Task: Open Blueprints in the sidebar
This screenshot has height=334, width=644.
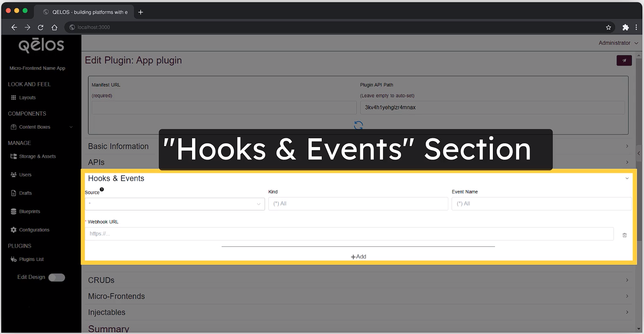Action: [29, 212]
